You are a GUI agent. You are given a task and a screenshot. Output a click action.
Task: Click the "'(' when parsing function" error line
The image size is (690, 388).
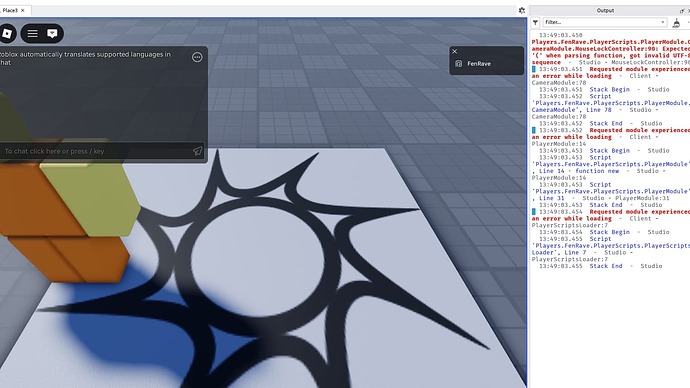coord(611,55)
